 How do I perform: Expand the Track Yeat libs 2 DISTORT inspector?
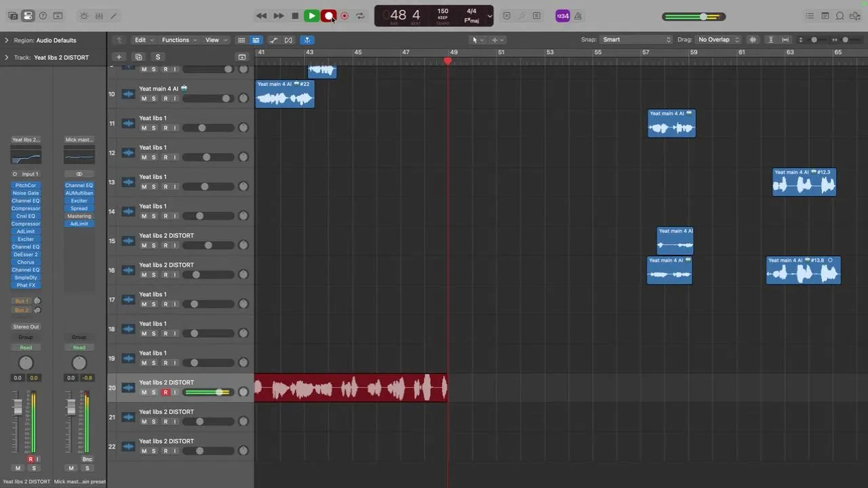point(7,58)
